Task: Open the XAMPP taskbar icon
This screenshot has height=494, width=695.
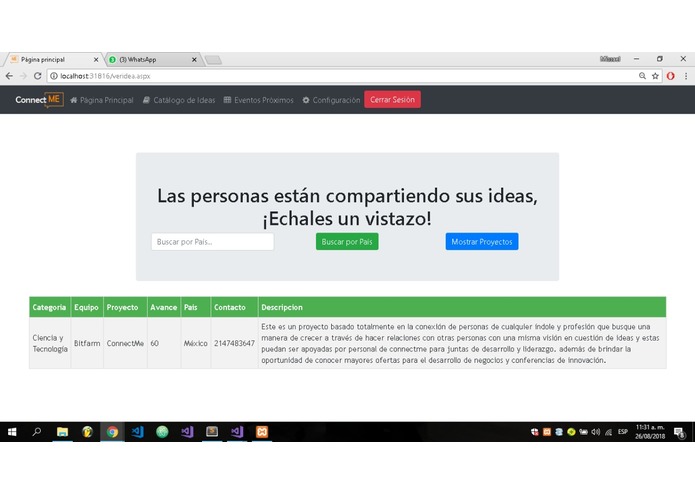Action: point(262,432)
